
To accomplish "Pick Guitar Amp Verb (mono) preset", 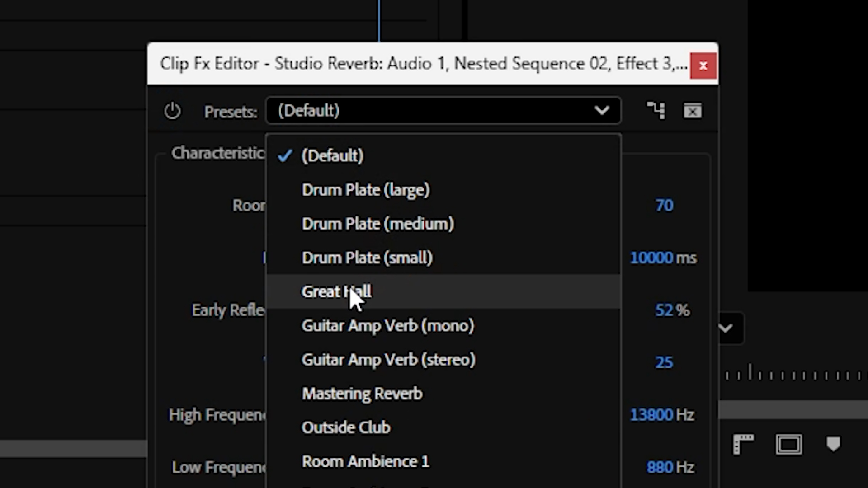I will pos(387,326).
